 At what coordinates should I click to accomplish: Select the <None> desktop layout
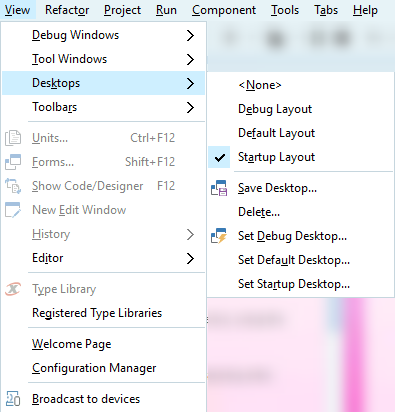[x=300, y=85]
